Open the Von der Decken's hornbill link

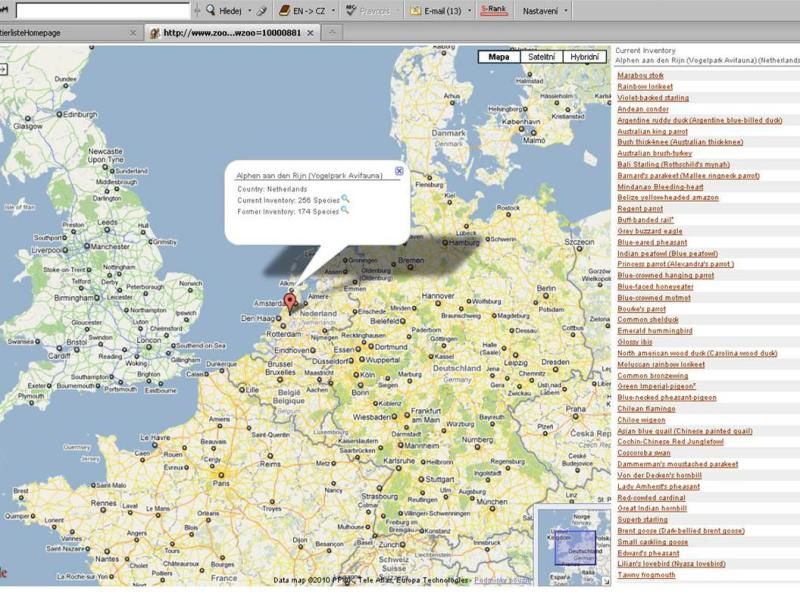pos(659,476)
